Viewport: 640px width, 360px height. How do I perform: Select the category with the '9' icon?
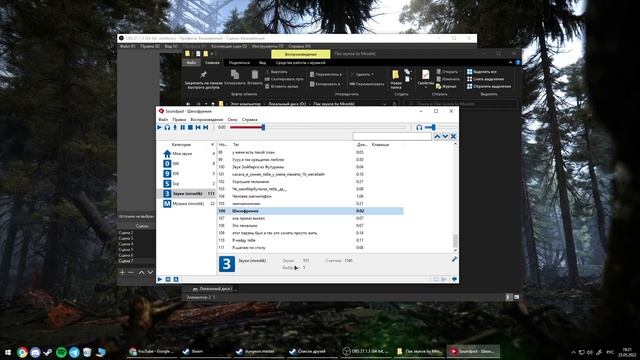(x=186, y=173)
